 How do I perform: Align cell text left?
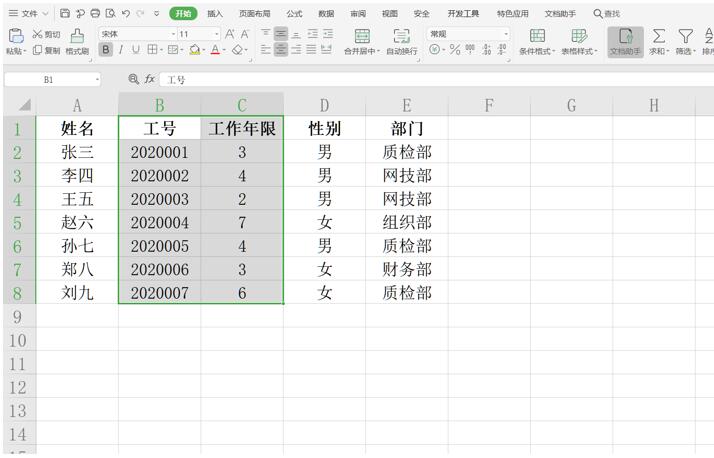[266, 49]
